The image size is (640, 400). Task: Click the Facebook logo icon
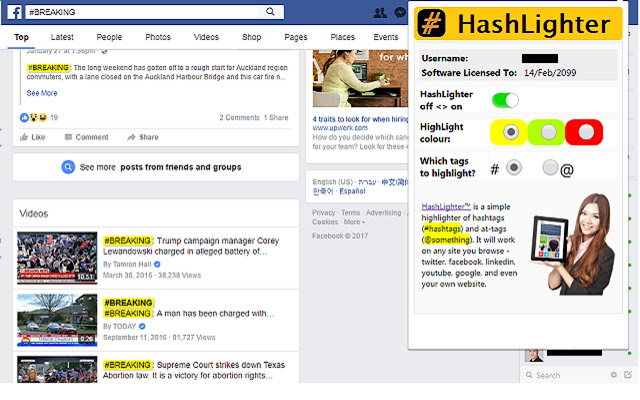point(15,12)
